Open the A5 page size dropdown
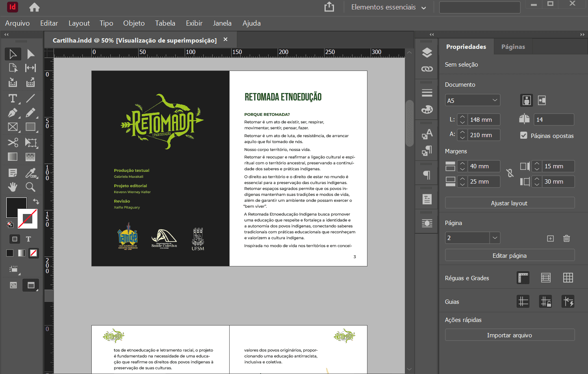The image size is (588, 374). coord(473,100)
